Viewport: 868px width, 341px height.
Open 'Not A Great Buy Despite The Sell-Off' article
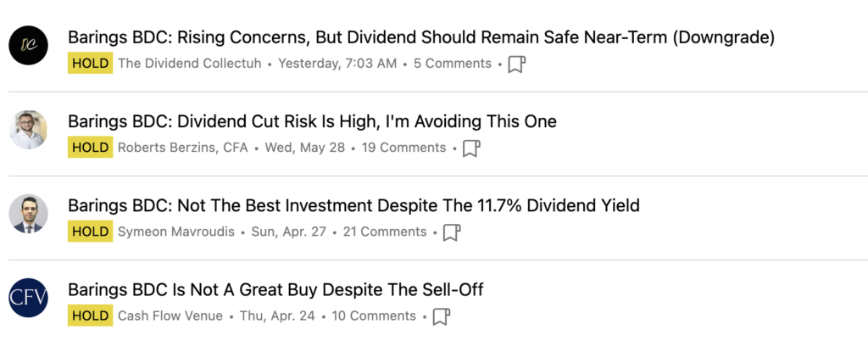coord(275,290)
